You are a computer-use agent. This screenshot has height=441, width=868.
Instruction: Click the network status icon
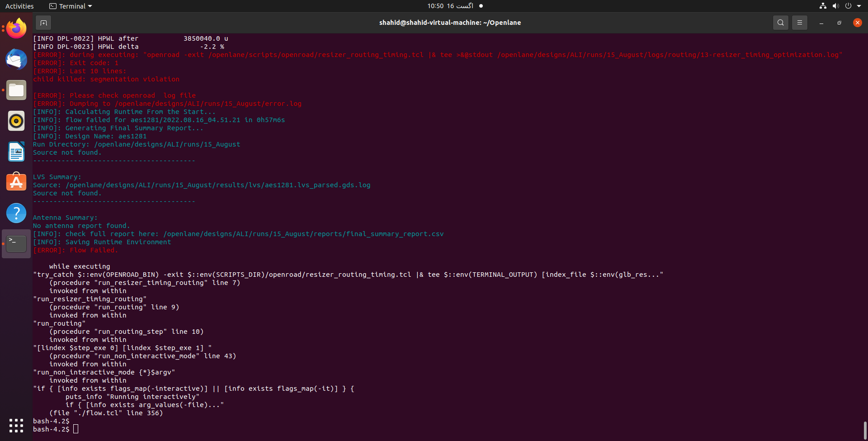(x=822, y=6)
